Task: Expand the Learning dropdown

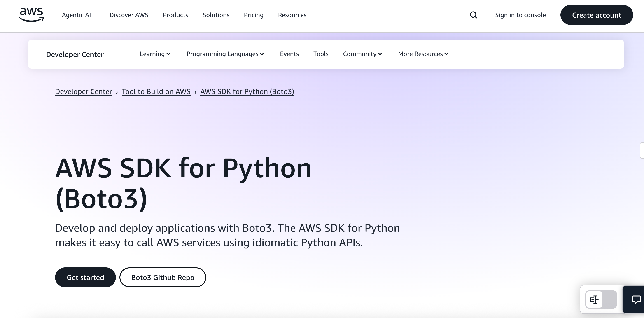Action: (155, 54)
